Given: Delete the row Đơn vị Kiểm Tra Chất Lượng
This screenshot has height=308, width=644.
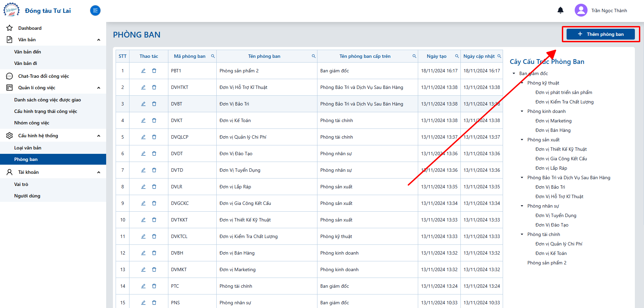Looking at the screenshot, I should point(154,236).
